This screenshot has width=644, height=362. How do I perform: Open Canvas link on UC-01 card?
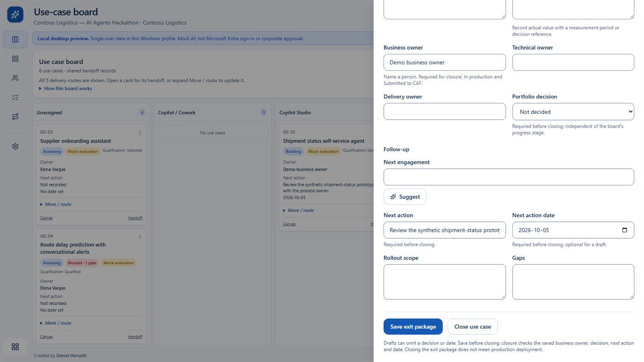[x=289, y=224]
